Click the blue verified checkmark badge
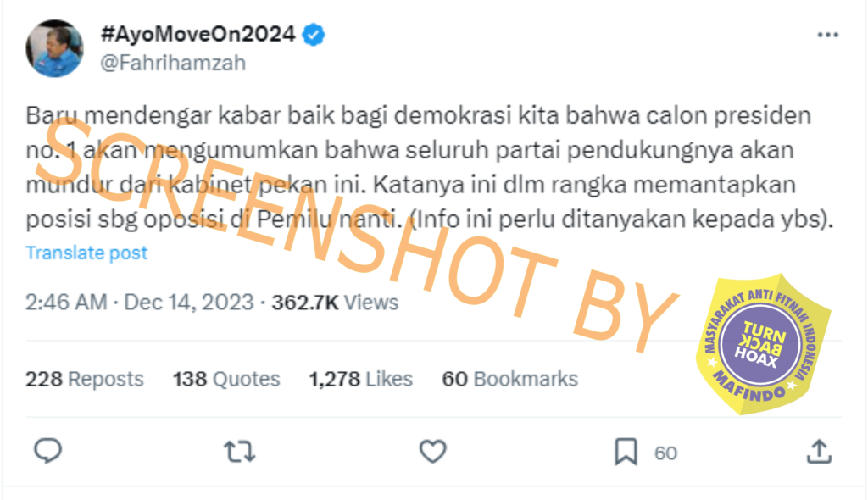The height and width of the screenshot is (500, 868). pos(314,35)
